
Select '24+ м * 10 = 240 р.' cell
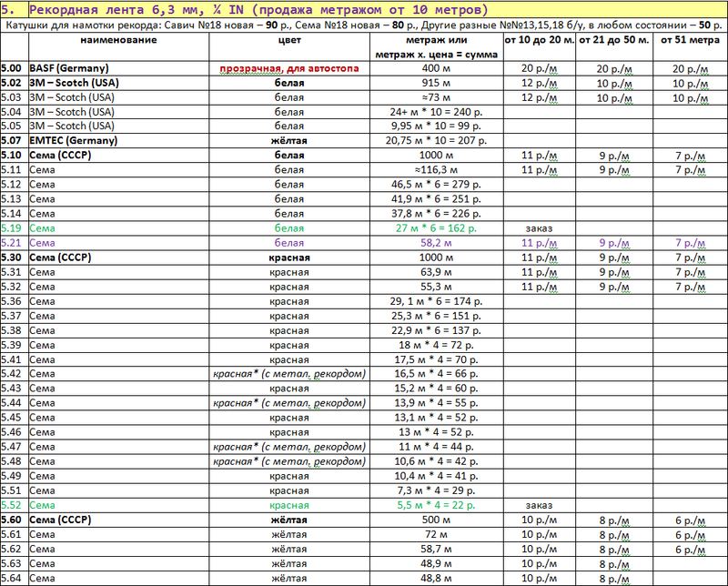tap(437, 112)
